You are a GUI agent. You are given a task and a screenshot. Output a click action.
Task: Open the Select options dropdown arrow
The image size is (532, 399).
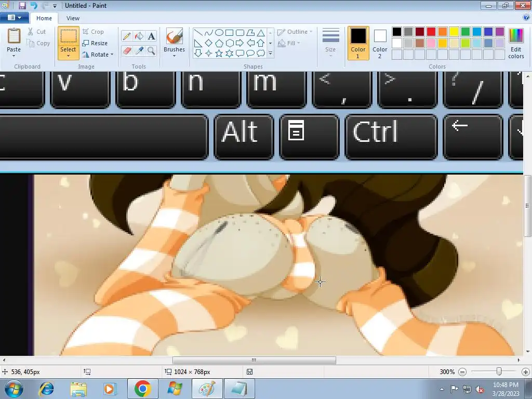(68, 56)
